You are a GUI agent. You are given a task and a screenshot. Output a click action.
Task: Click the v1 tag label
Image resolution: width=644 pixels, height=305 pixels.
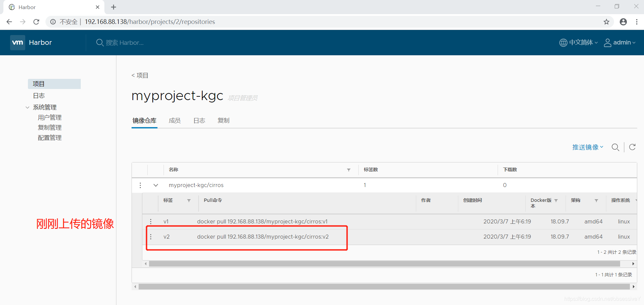click(166, 221)
